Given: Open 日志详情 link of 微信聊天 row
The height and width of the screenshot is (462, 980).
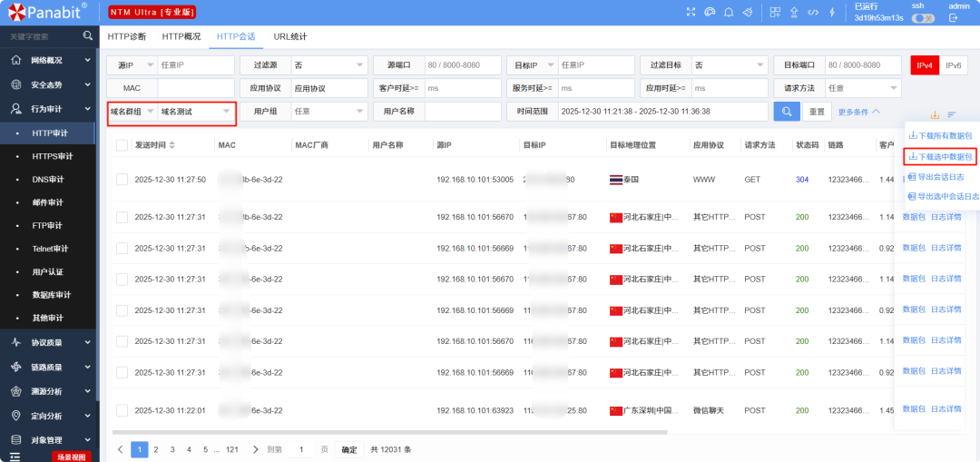Looking at the screenshot, I should (946, 408).
